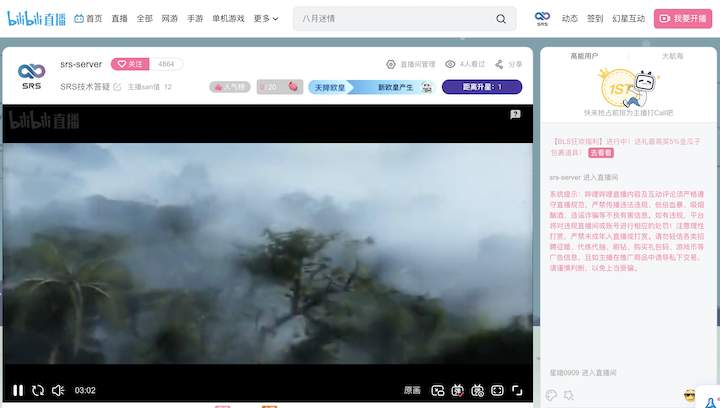
Task: Mute the player volume
Action: (58, 390)
